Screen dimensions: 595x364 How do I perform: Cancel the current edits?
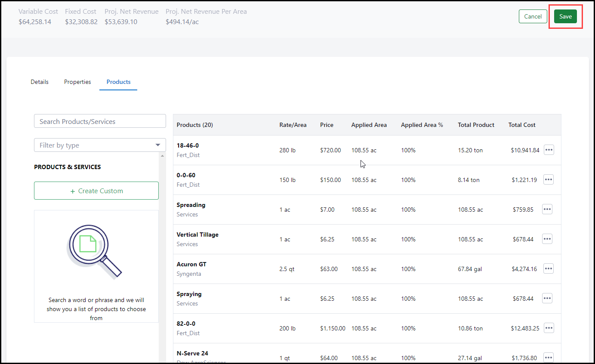(533, 16)
